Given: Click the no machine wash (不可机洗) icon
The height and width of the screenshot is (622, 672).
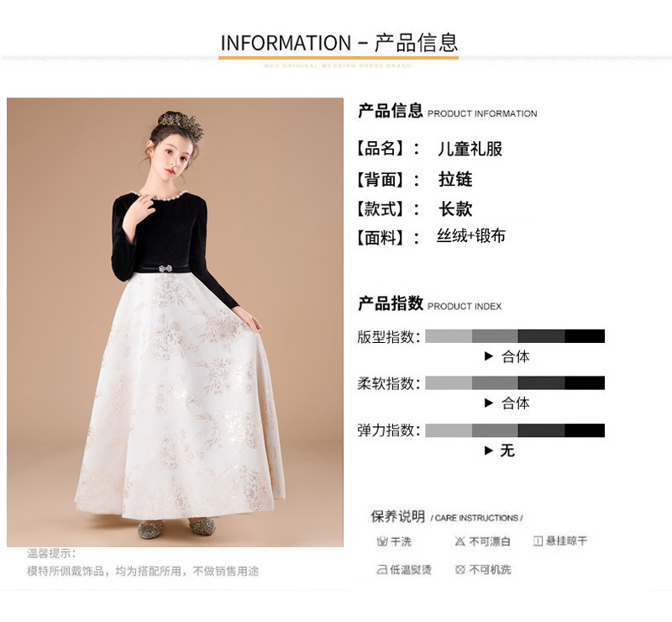Looking at the screenshot, I should [459, 570].
